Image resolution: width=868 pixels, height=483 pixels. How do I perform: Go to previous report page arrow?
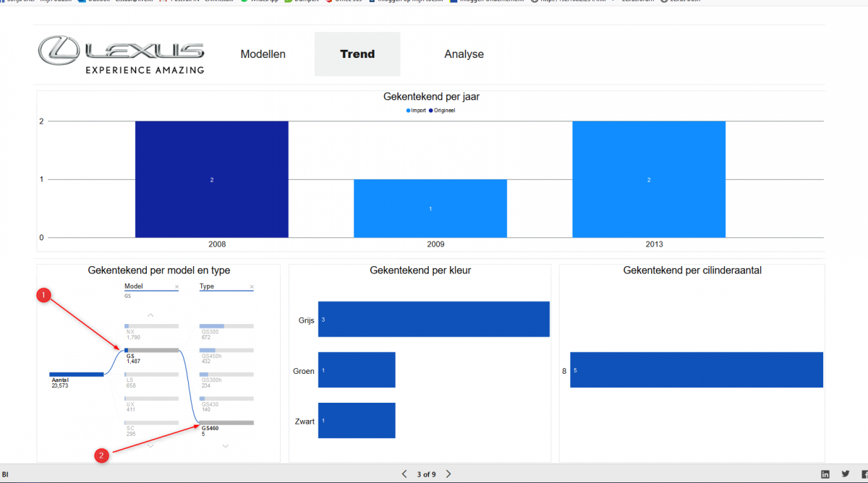coord(404,474)
